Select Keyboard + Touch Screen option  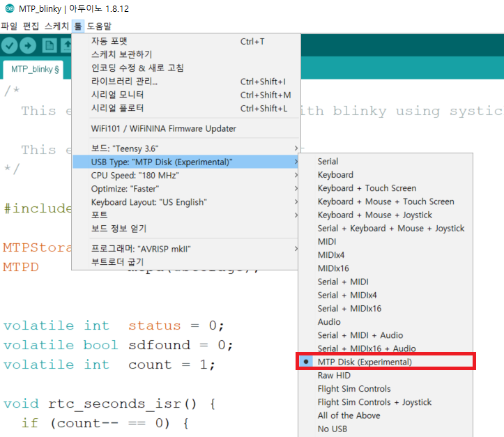click(x=385, y=188)
